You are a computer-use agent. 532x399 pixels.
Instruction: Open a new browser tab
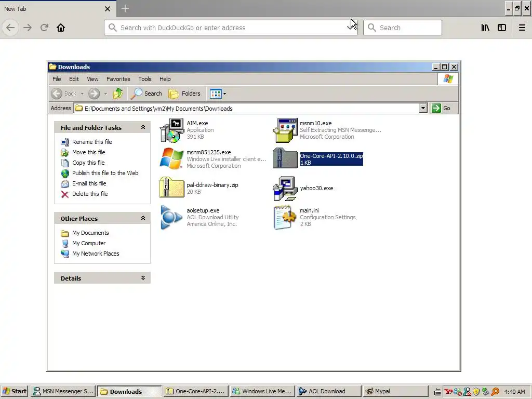125,8
